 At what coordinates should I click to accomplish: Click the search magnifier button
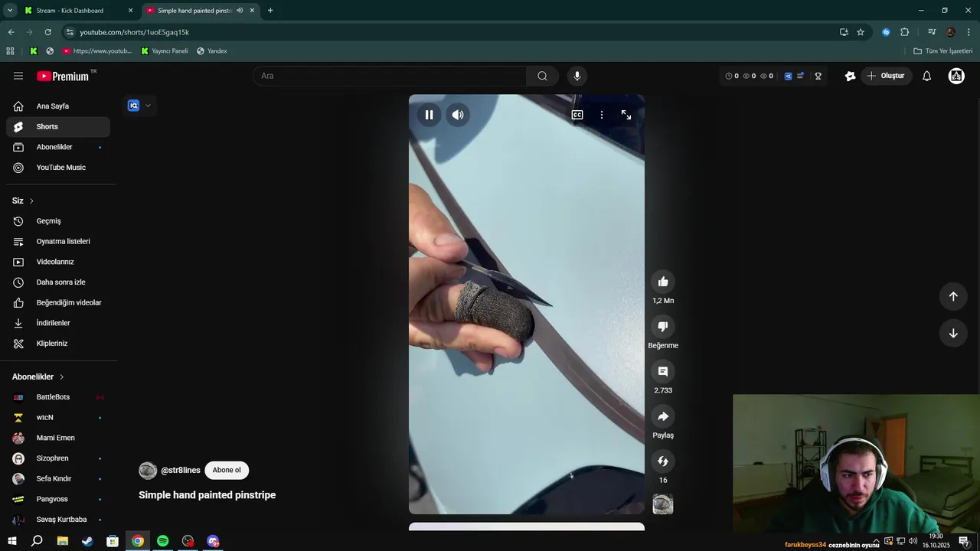pyautogui.click(x=542, y=76)
